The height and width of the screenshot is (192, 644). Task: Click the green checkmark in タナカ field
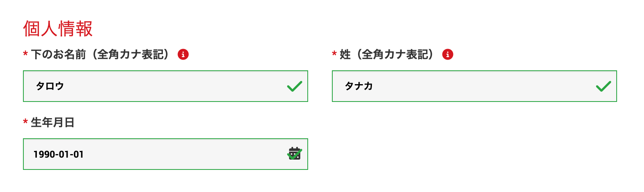603,86
